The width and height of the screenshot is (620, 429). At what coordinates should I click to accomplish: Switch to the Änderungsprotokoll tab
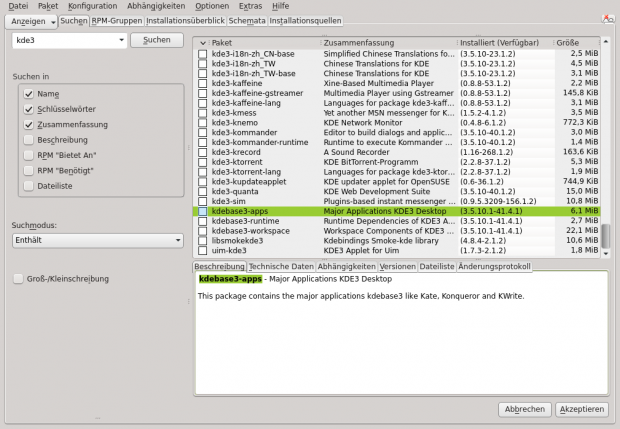pos(494,266)
